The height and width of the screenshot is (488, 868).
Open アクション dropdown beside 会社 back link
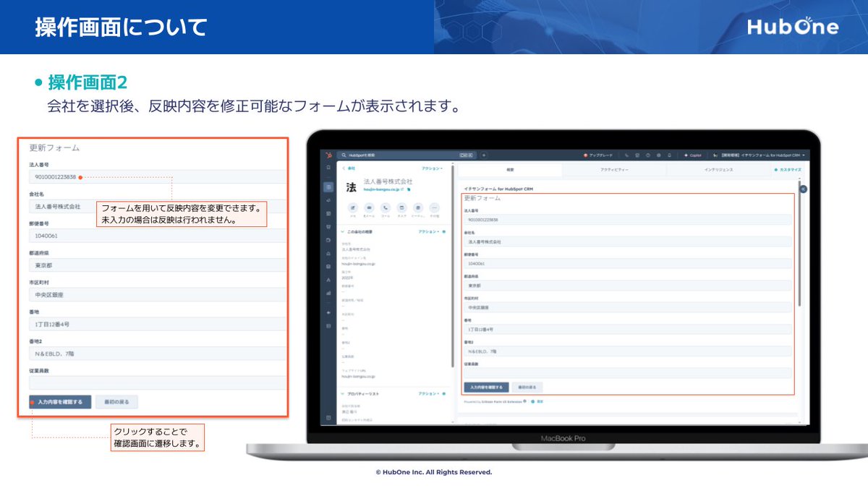432,168
